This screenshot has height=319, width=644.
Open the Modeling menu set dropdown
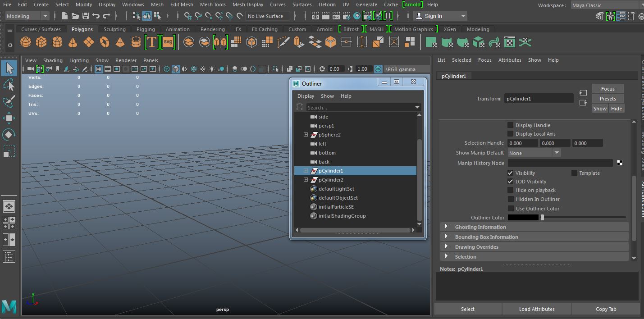pyautogui.click(x=27, y=16)
